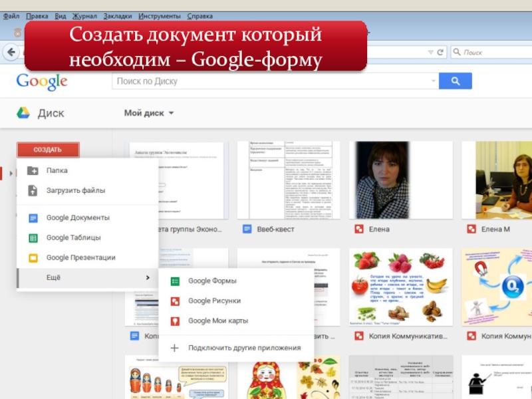The width and height of the screenshot is (532, 399).
Task: Open the spreadsheet table thumbnail in bottom row
Action: coord(401,377)
